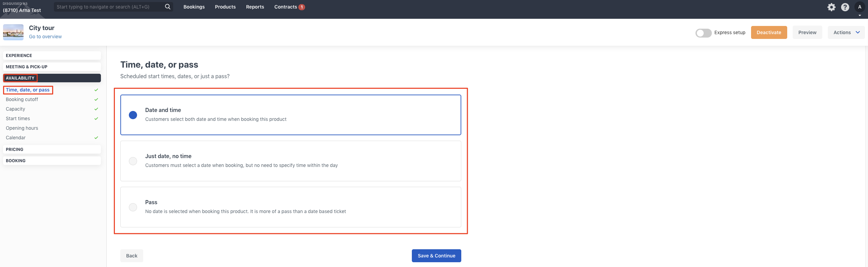The width and height of the screenshot is (868, 267).
Task: Collapse the AVAILABILITY section
Action: (x=52, y=78)
